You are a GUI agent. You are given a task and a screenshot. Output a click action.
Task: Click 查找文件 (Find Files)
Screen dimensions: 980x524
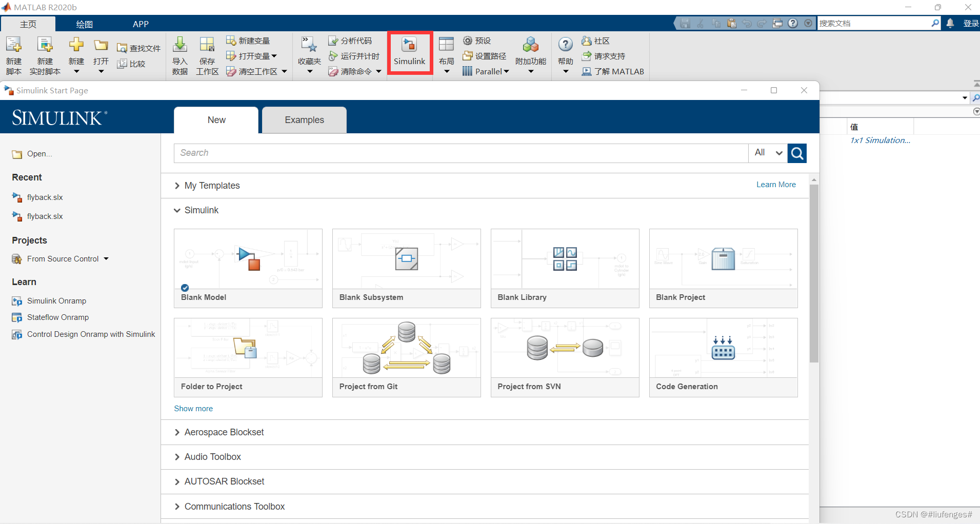pos(138,48)
